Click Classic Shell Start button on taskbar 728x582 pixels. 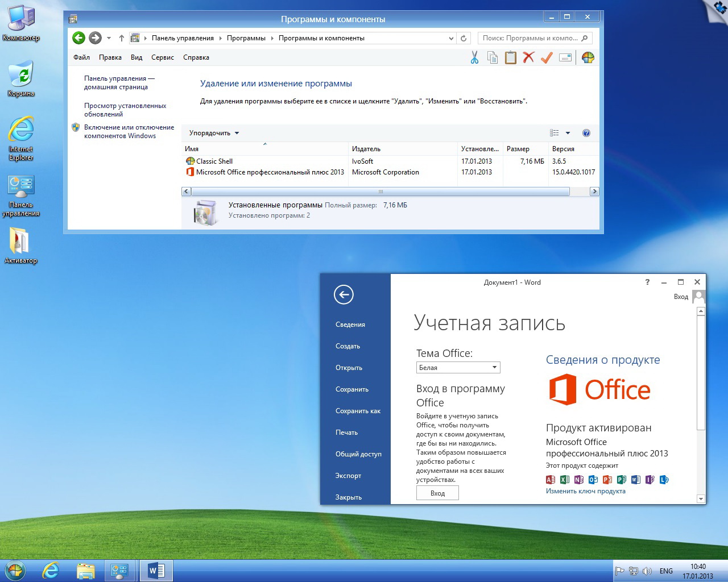(15, 570)
